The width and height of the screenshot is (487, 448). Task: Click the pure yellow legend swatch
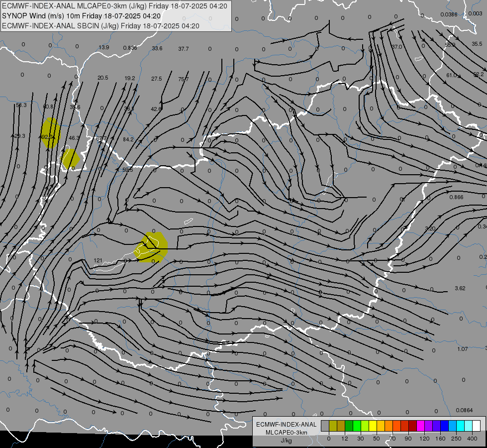(x=373, y=426)
